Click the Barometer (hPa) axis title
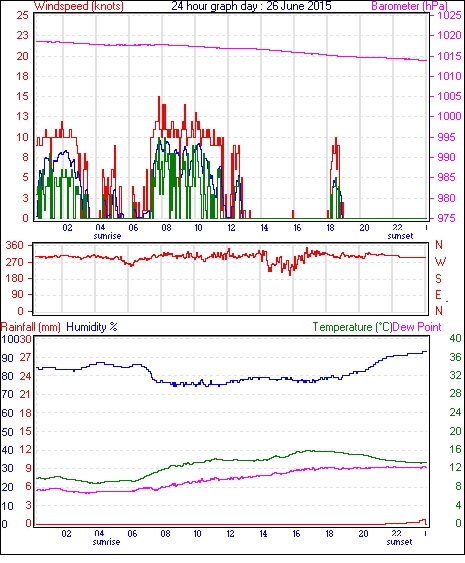This screenshot has height=563, width=465. tap(410, 6)
